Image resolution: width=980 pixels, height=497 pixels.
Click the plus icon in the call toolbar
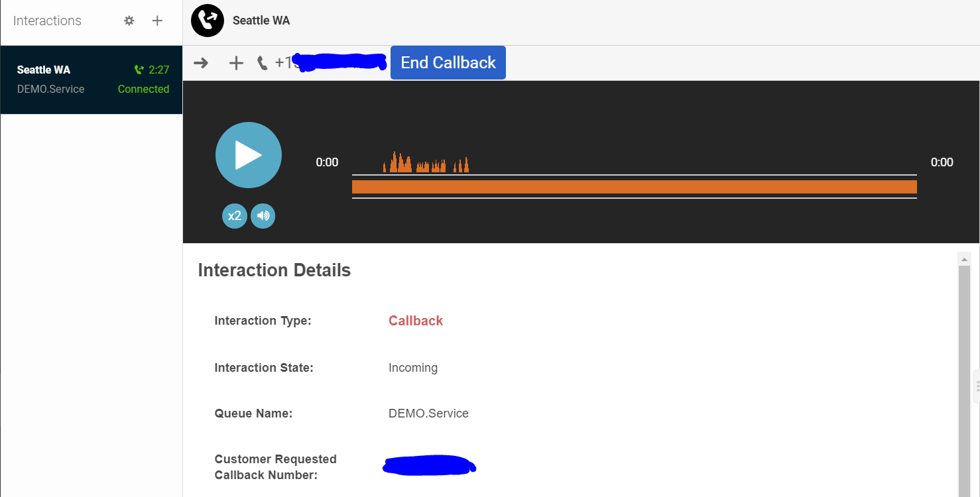click(x=236, y=63)
